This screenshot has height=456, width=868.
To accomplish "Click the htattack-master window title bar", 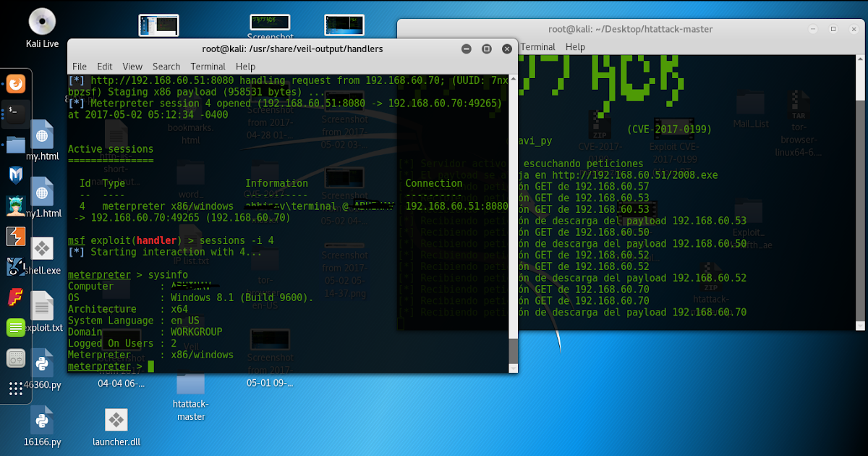I will pyautogui.click(x=630, y=29).
